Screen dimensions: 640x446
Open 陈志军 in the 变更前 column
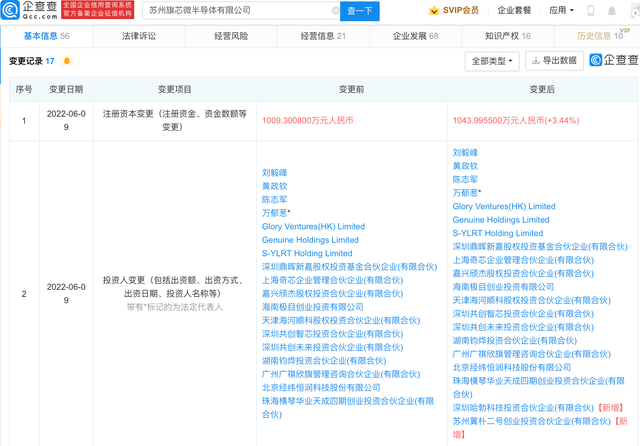(x=275, y=200)
